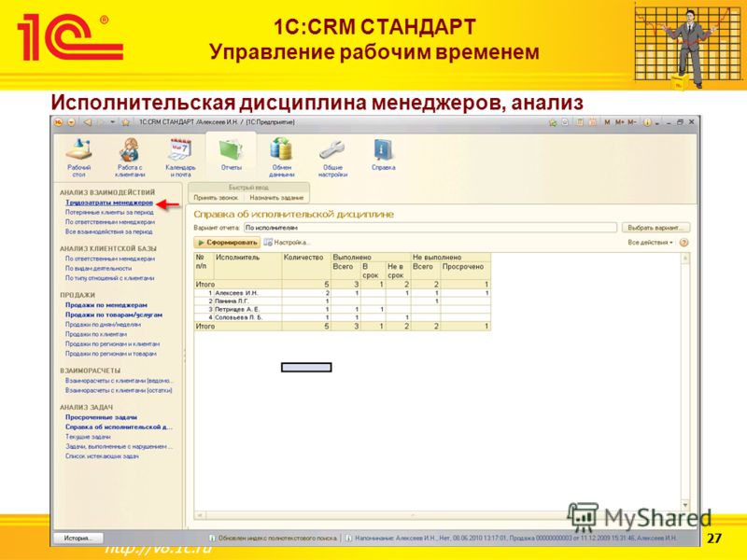The height and width of the screenshot is (560, 747).
Task: Select the Алексеев И.Н. row cell
Action: click(247, 293)
